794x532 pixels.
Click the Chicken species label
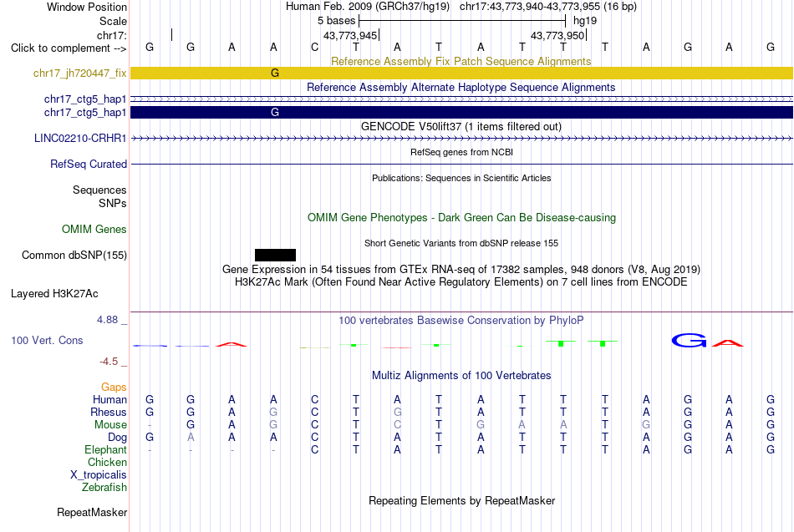pos(107,462)
